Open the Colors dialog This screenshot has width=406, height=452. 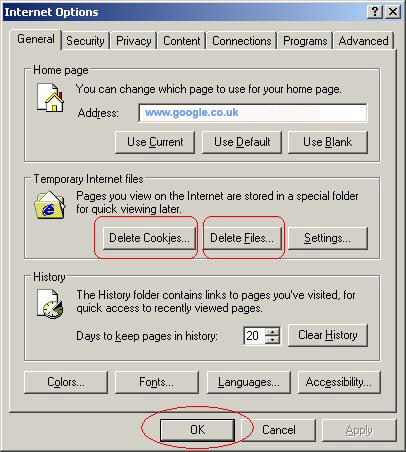pos(66,382)
